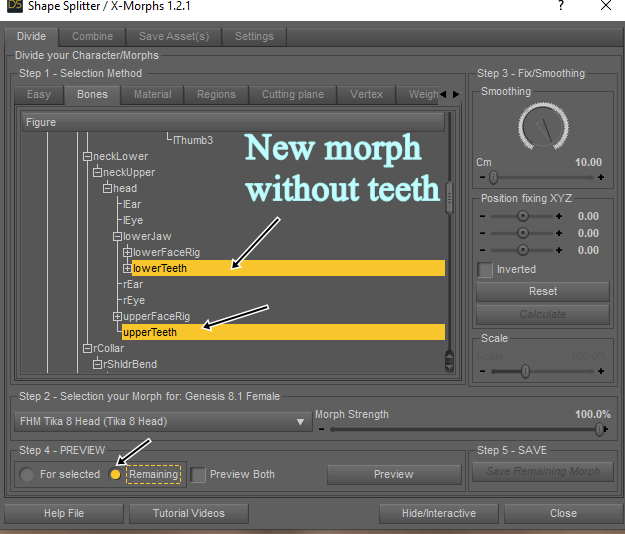Screen dimensions: 625x534
Task: Open Tutorial Videos
Action: coord(189,513)
